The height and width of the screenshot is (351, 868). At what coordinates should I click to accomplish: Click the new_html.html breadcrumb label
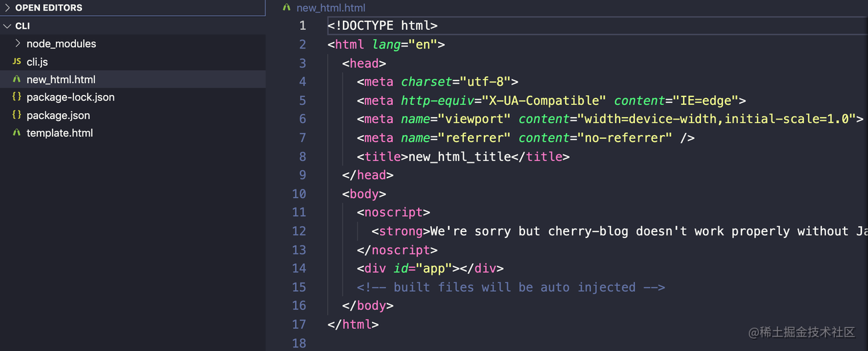coord(331,8)
